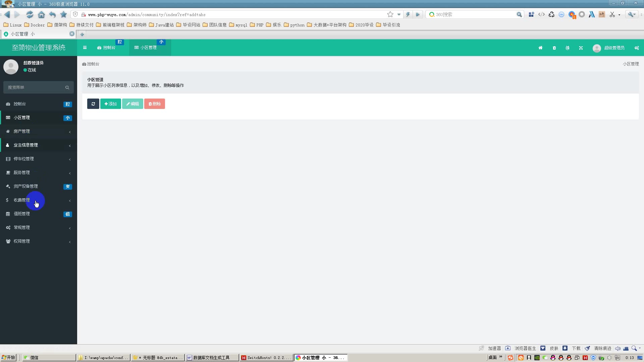Expand the 房产管理 menu item
Viewport: 644px width, 362px height.
point(38,131)
